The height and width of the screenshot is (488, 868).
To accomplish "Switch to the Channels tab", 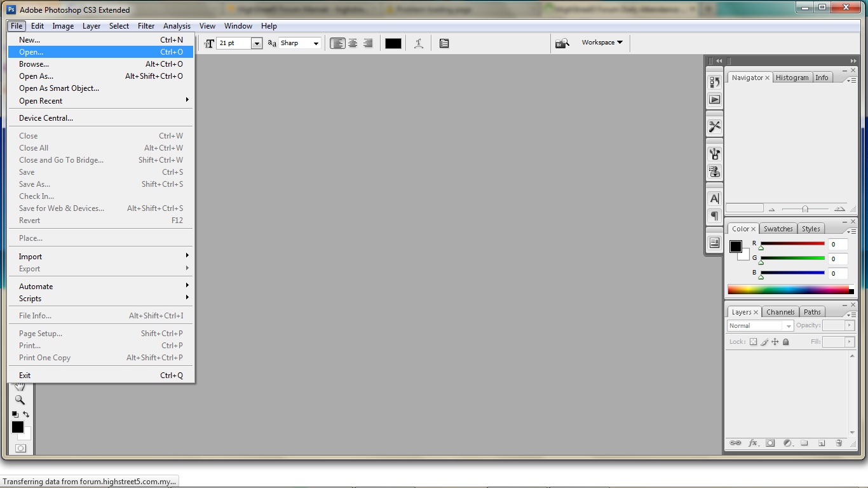I will (780, 312).
